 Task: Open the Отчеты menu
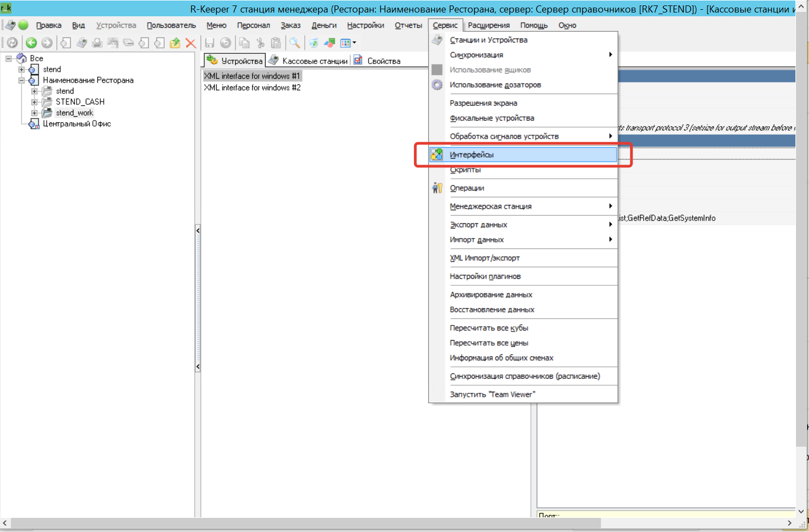[408, 26]
